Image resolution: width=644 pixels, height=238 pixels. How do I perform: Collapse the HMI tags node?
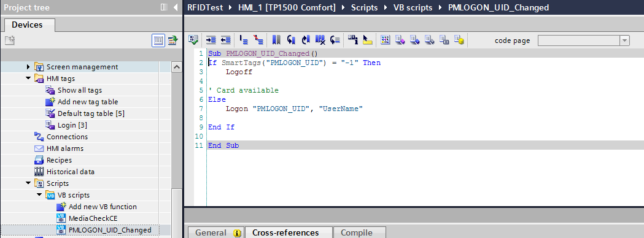28,78
